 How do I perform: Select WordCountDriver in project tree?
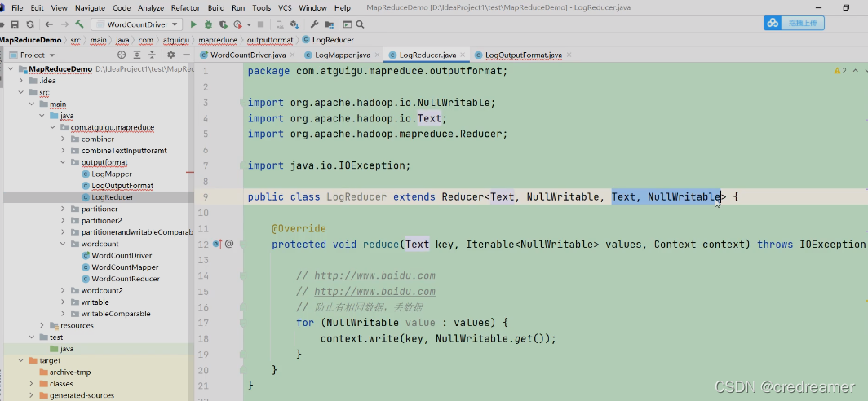tap(122, 256)
